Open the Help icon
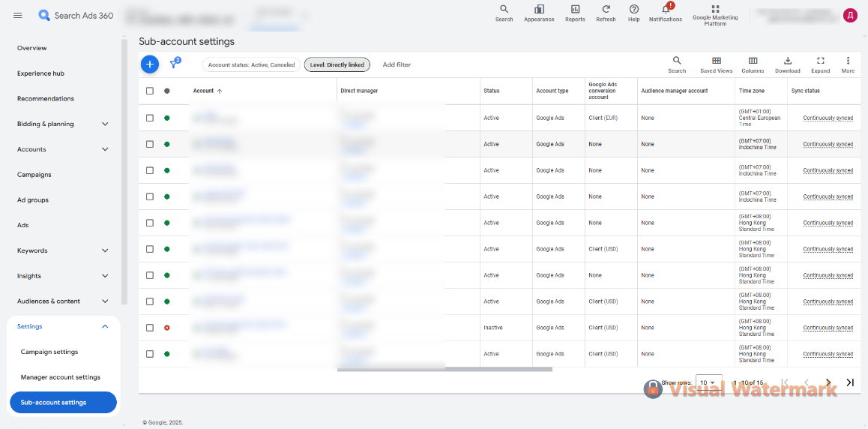The width and height of the screenshot is (868, 429). (634, 13)
